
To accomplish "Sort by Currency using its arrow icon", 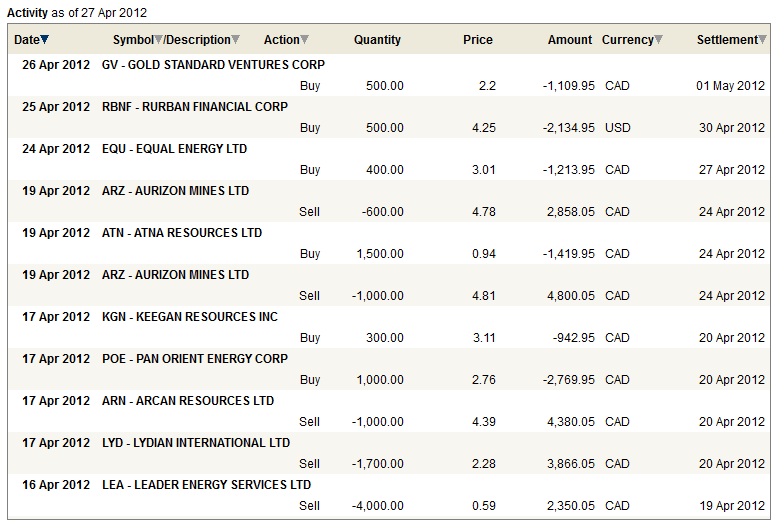I will click(x=658, y=40).
